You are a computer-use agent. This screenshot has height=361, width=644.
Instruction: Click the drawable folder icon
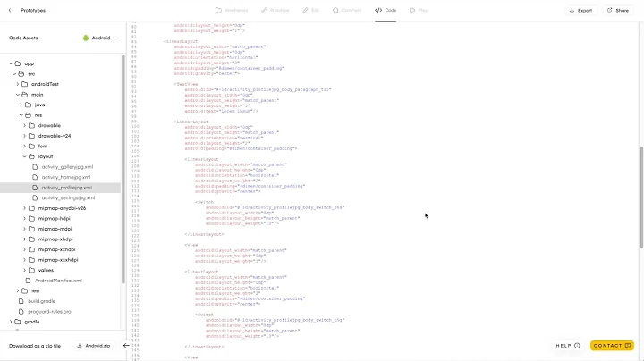pos(31,125)
